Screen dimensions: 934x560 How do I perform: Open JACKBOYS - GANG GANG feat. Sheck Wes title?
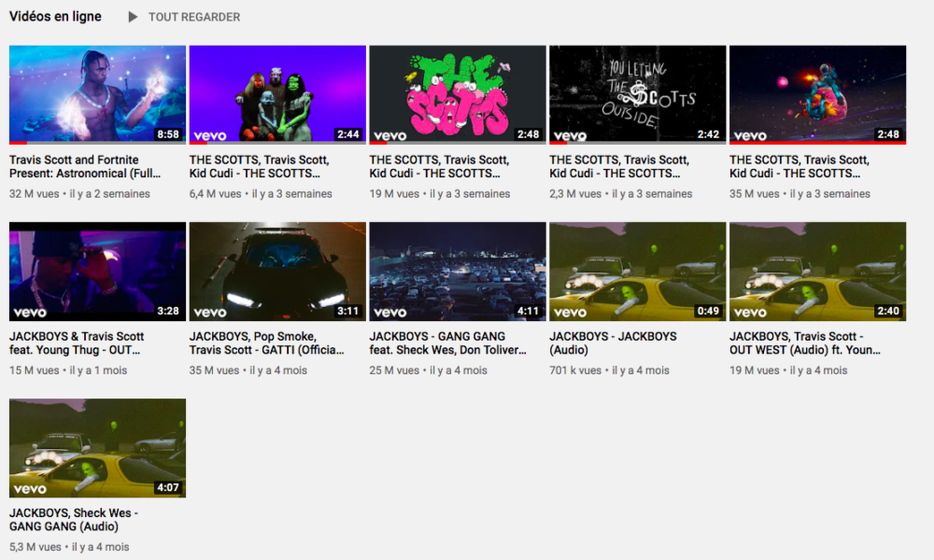pos(446,343)
